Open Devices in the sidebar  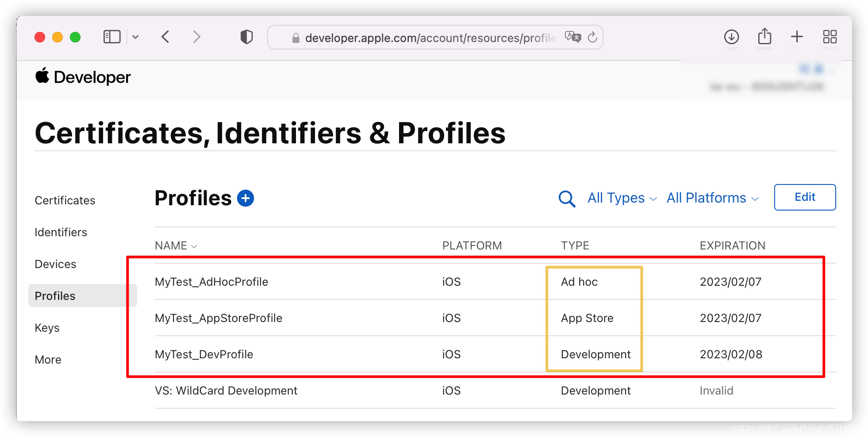point(56,264)
